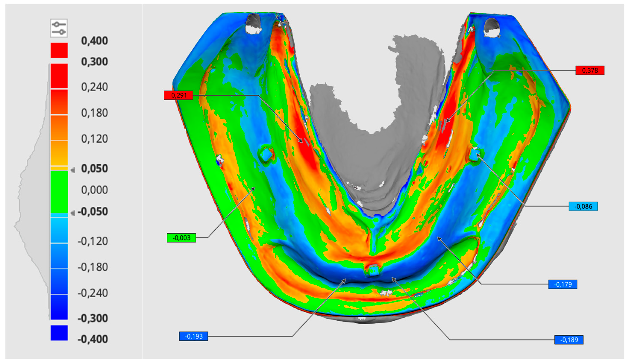
Task: Select the -0,179 deviation label
Action: [562, 285]
